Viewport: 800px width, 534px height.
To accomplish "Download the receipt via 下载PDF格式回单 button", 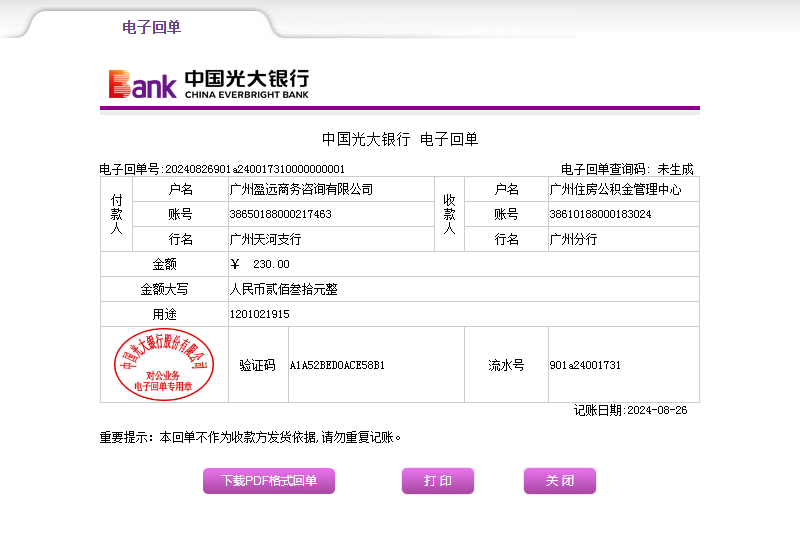I will coord(269,481).
